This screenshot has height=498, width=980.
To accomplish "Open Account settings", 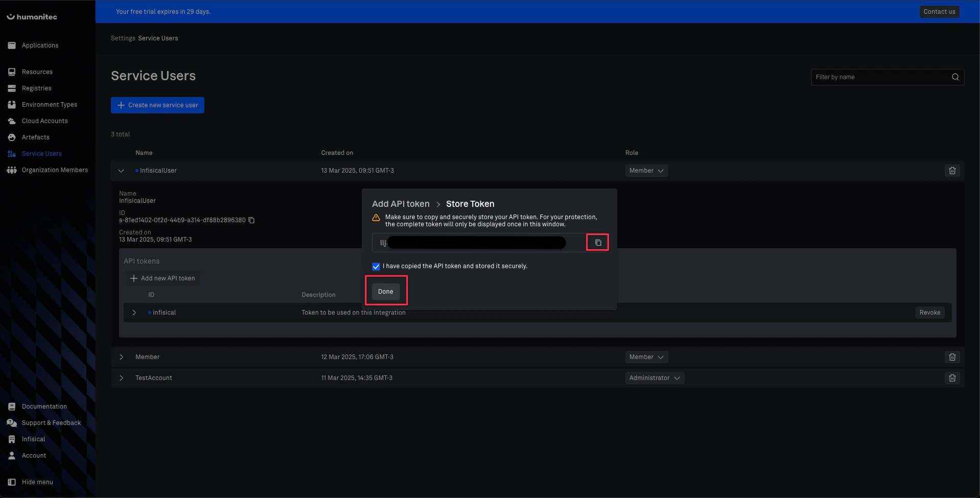I will point(34,456).
